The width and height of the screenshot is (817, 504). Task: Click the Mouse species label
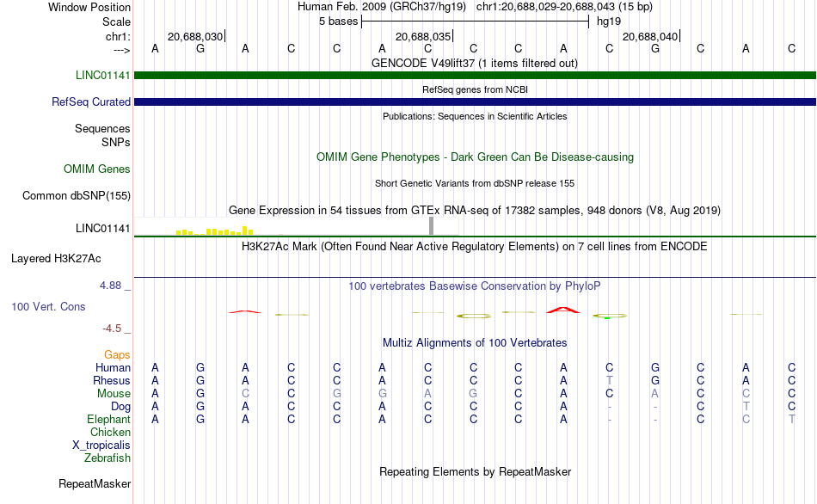click(x=114, y=394)
